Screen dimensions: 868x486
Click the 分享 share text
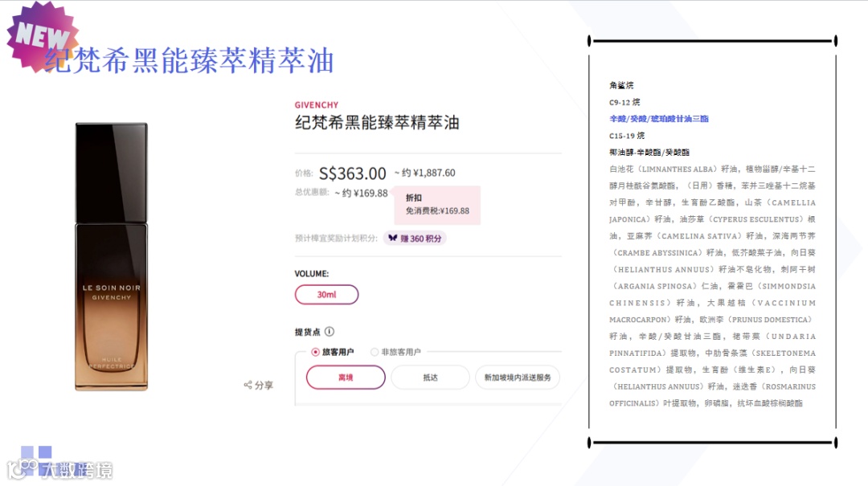click(x=264, y=386)
